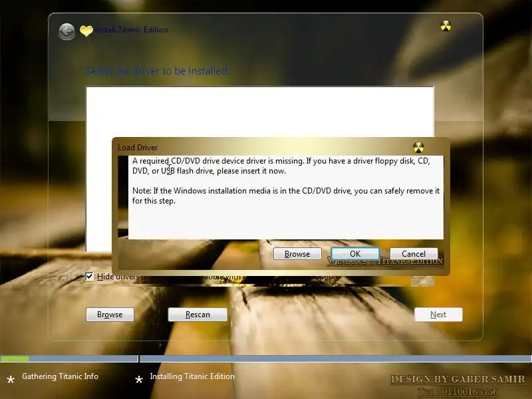Click the missing driver message text

[x=281, y=166]
